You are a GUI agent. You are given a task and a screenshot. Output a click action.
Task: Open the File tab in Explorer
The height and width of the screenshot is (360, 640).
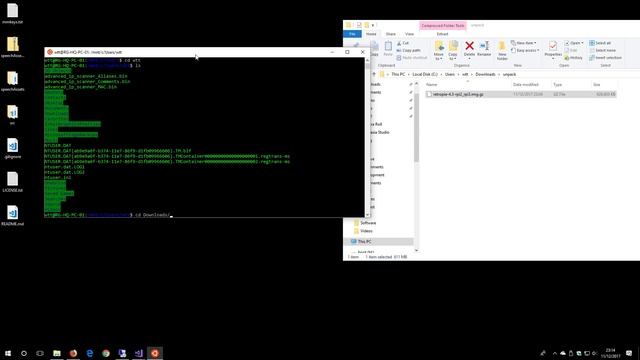click(x=352, y=34)
